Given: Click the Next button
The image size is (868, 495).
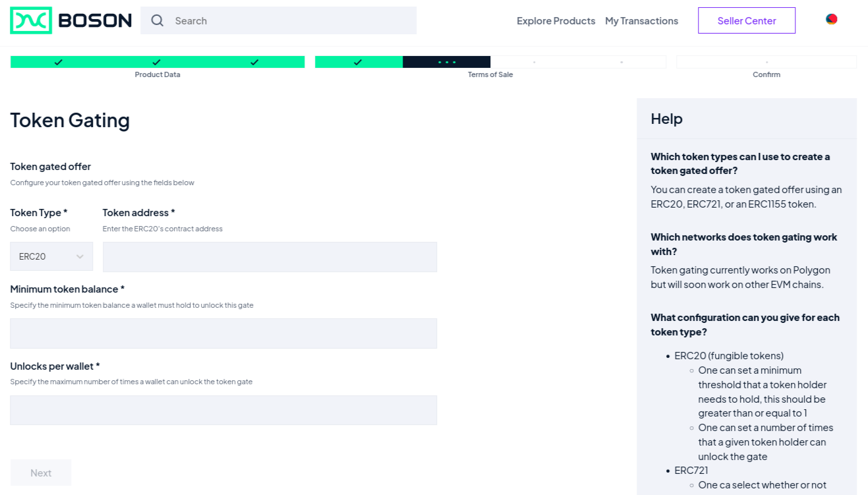Looking at the screenshot, I should coord(40,473).
